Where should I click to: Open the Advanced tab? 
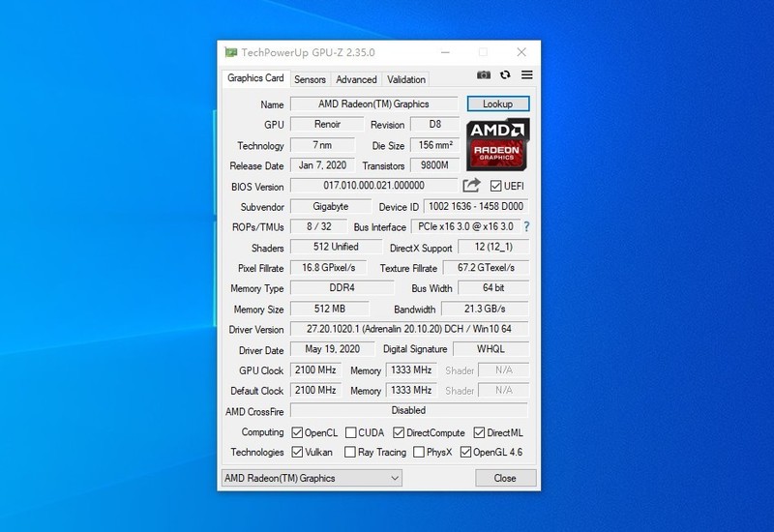356,79
